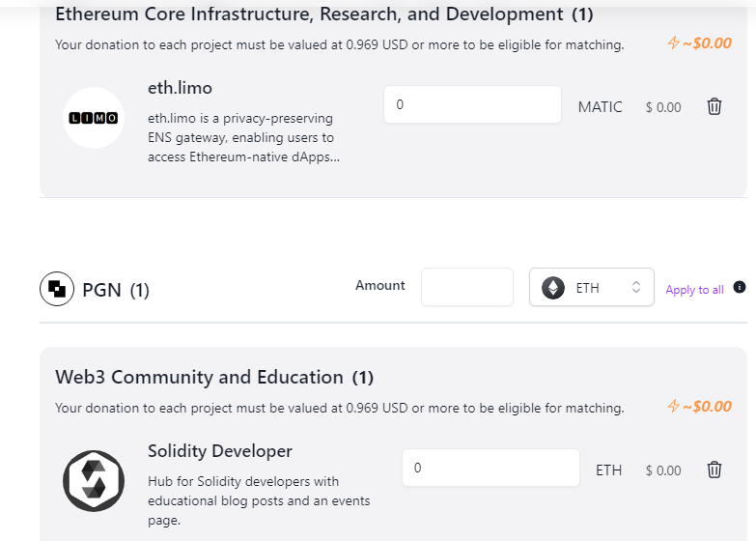Click the PGN network logo icon

click(57, 289)
